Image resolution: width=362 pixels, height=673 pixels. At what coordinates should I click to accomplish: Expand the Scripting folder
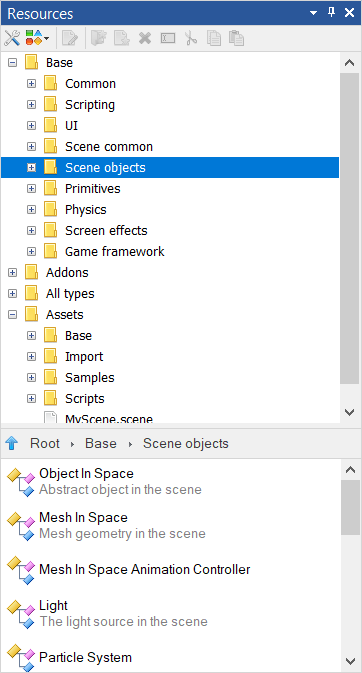coord(31,105)
